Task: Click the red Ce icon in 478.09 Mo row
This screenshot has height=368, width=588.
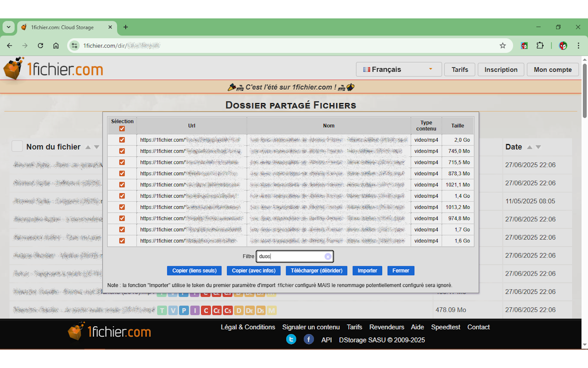Action: point(217,310)
